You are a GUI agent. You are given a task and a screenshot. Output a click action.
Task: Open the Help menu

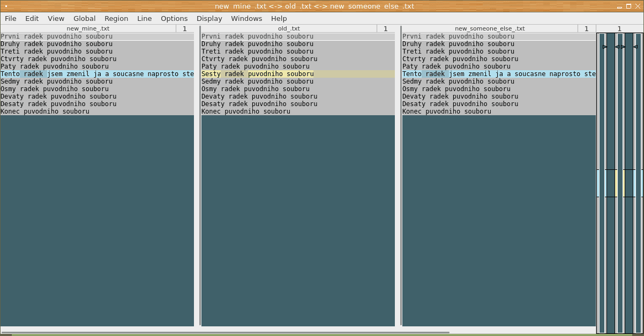click(x=279, y=18)
